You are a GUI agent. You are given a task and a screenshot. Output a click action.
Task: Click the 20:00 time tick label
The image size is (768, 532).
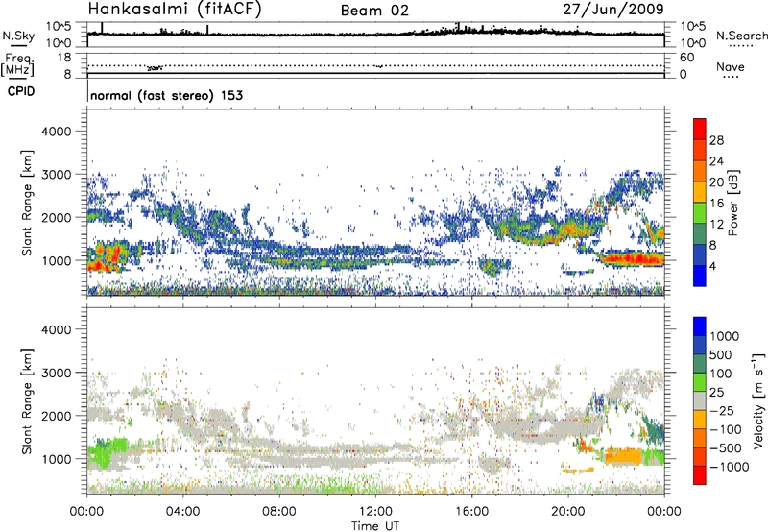(568, 512)
